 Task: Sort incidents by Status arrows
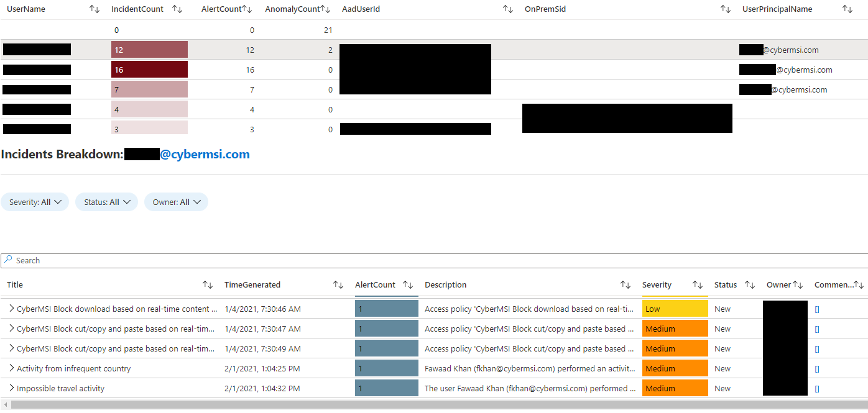point(750,285)
